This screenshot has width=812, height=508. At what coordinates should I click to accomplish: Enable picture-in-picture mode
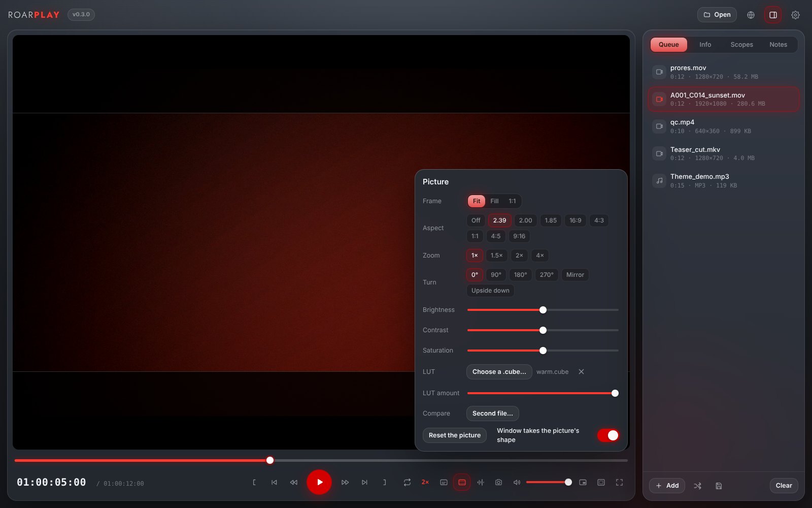point(583,482)
